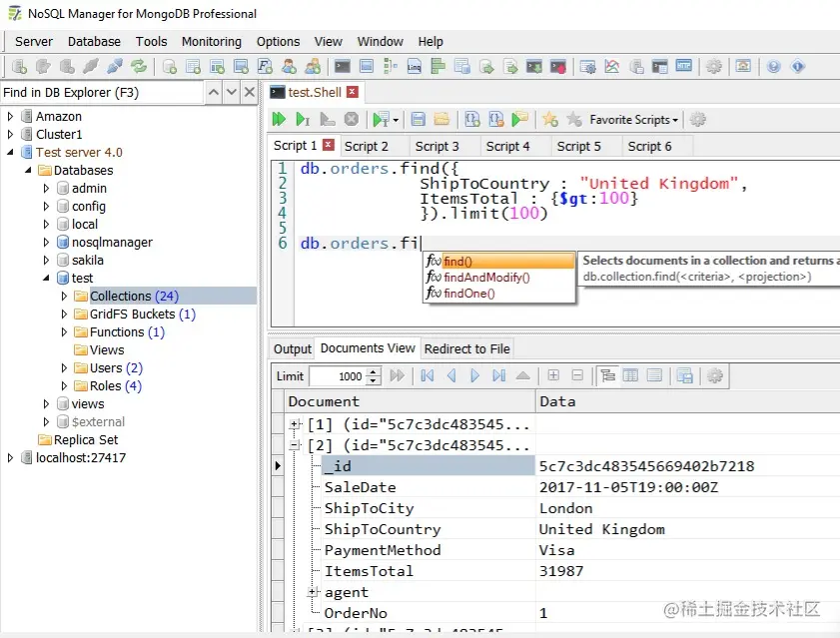
Task: Select the localhost:27417 server
Action: (80, 457)
